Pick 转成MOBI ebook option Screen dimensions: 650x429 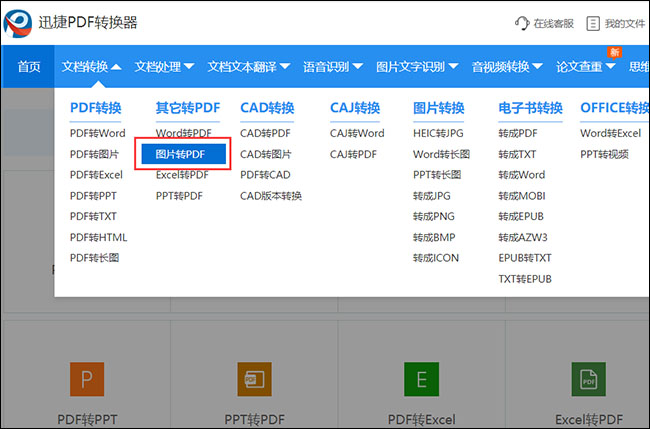click(522, 196)
